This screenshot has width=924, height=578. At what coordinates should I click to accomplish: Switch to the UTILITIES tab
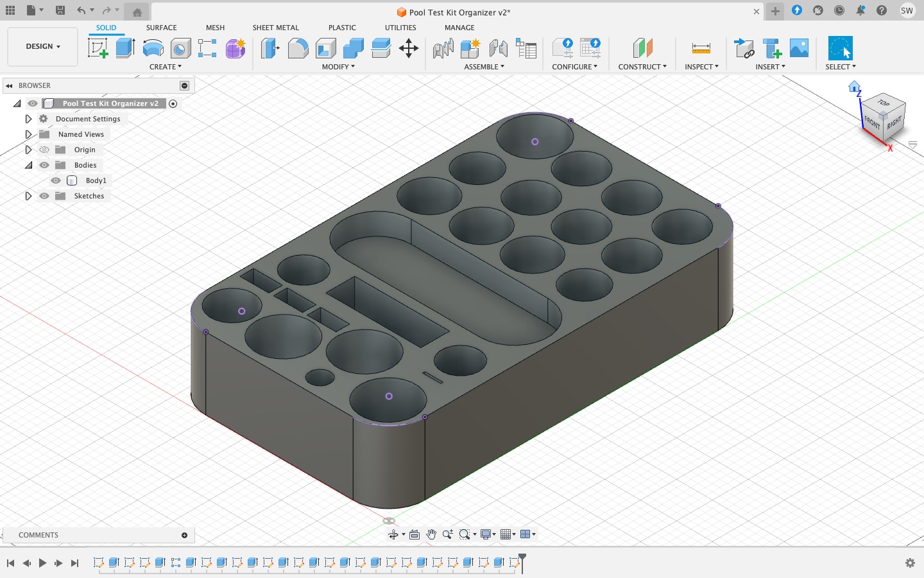[x=400, y=28]
